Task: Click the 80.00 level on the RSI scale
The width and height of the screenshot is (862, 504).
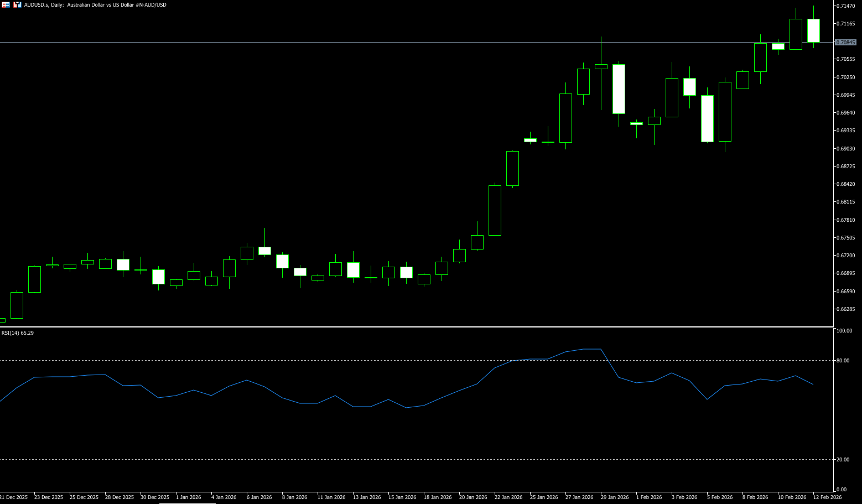Action: (x=843, y=361)
